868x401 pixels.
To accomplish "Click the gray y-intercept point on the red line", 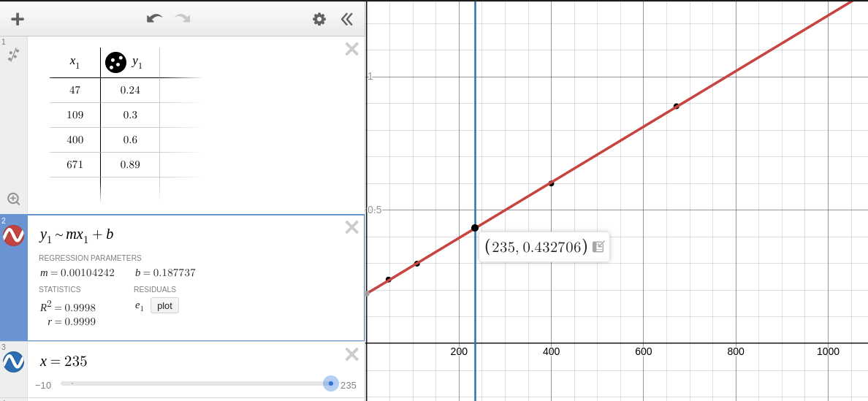I will 367,293.
